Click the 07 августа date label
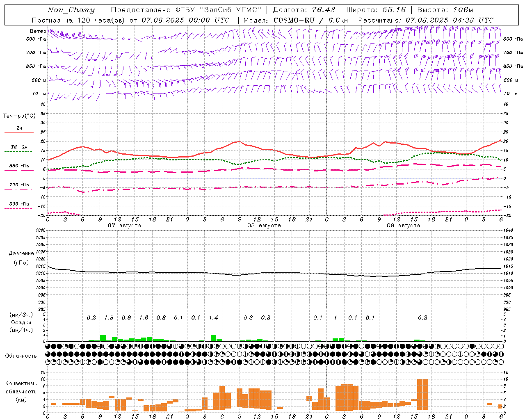Viewport: 525px width, 420px height. coord(125,226)
